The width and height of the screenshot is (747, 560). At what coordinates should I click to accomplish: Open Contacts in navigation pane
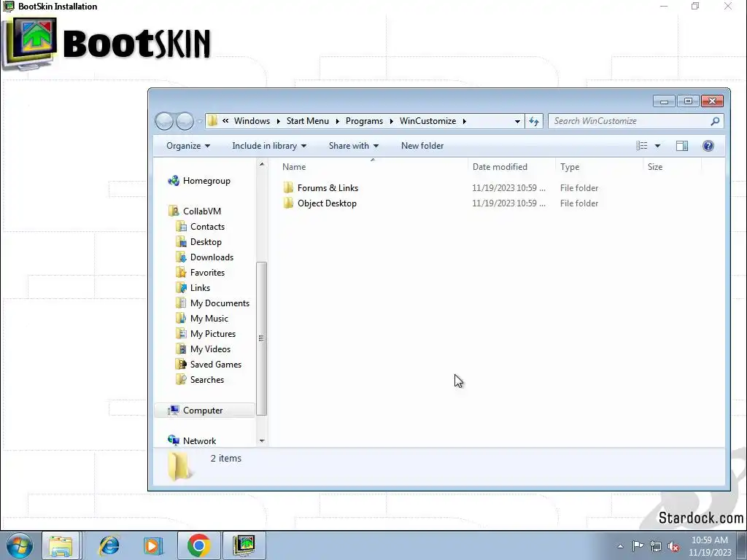pyautogui.click(x=207, y=227)
